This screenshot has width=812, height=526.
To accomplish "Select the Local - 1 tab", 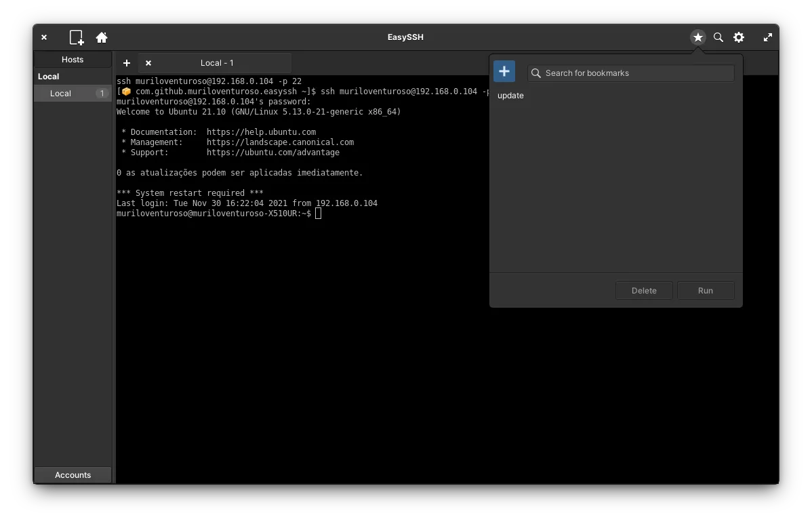I will pyautogui.click(x=217, y=63).
